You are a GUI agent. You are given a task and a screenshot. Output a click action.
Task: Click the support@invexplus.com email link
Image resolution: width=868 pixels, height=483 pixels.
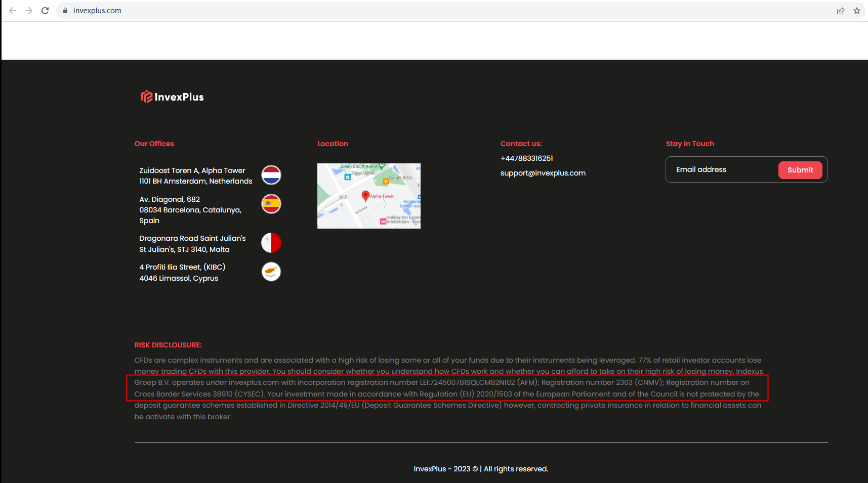[543, 173]
